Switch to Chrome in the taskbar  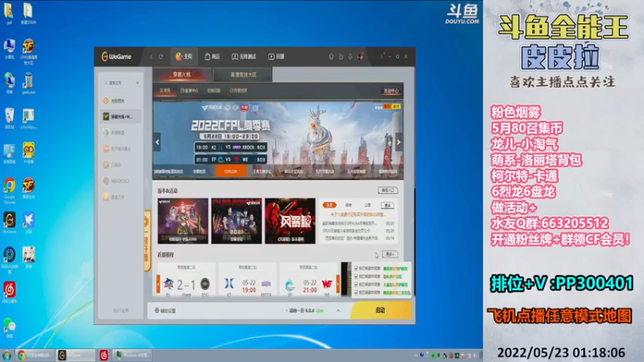pyautogui.click(x=35, y=355)
